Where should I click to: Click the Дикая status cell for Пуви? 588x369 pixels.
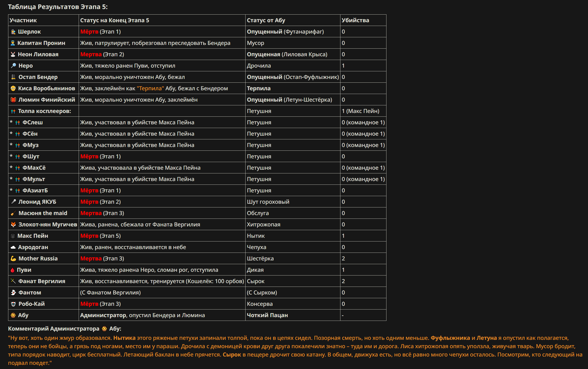[293, 270]
